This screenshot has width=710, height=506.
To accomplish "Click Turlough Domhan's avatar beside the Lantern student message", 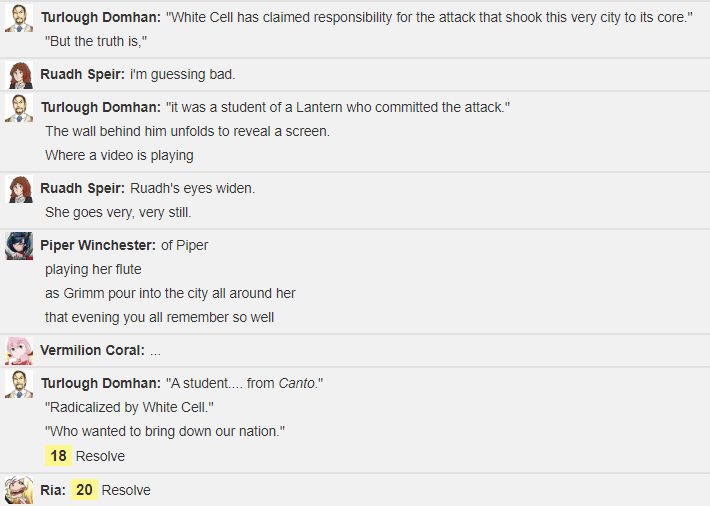I will click(19, 108).
